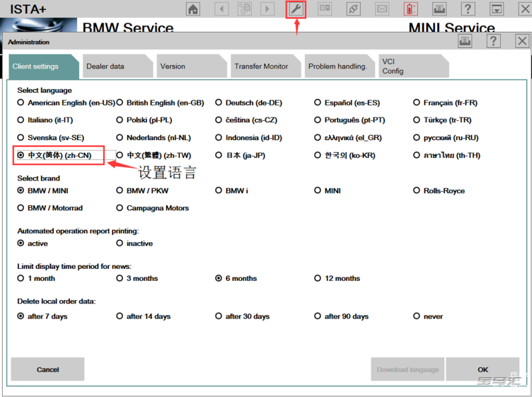This screenshot has width=532, height=397.
Task: Close the Administration dialog
Action: point(522,41)
